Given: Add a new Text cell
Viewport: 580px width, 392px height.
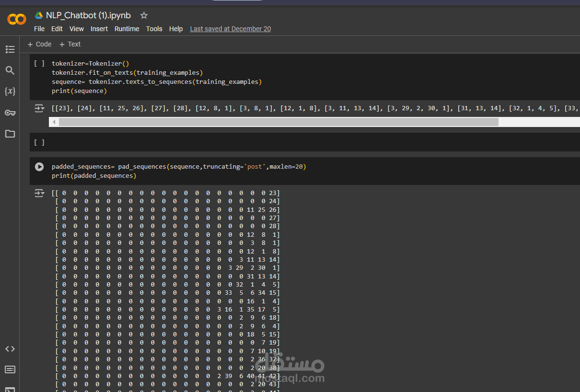Looking at the screenshot, I should [70, 44].
